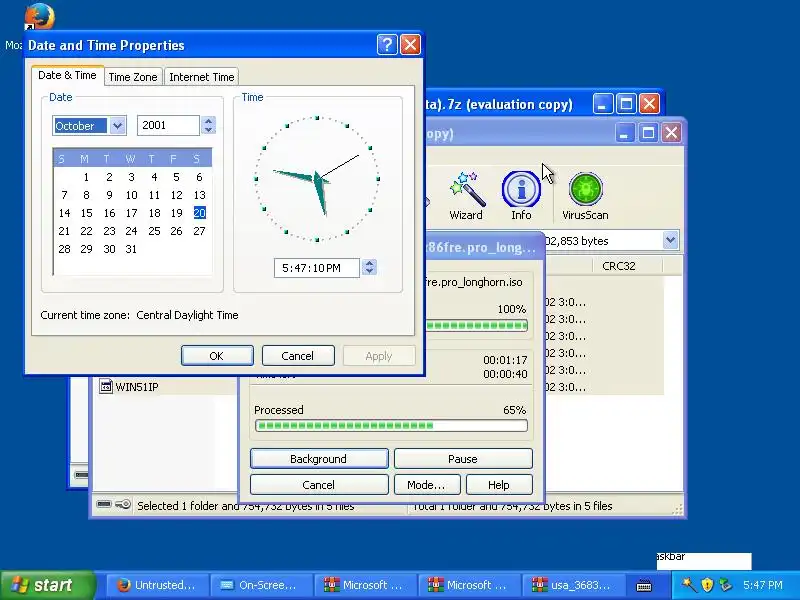Switch to On-Screen Keyboard taskbar button
The image size is (800, 600).
pos(261,585)
